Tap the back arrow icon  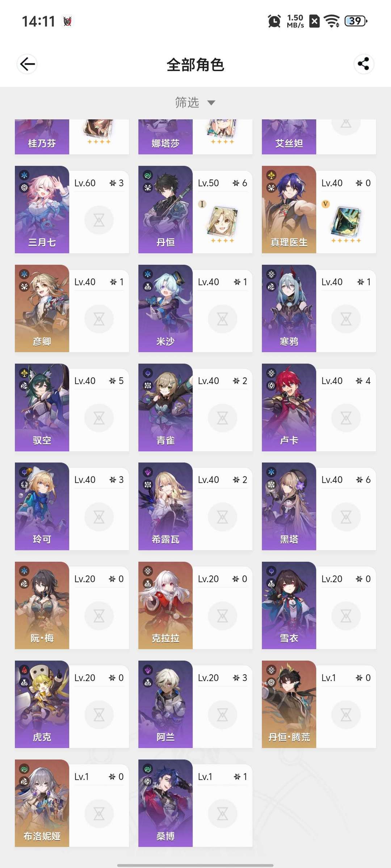(27, 64)
